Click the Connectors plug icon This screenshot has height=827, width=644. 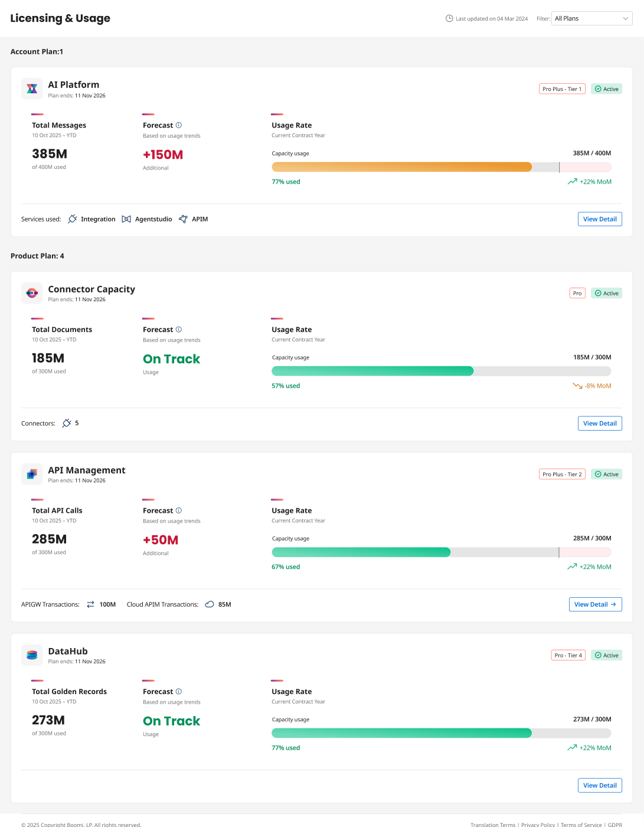67,423
